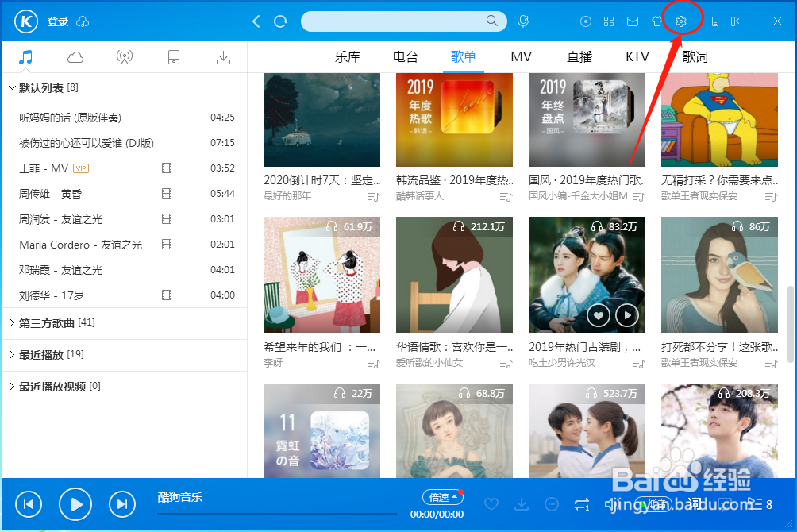797x532 pixels.
Task: Skip to the next track
Action: click(122, 504)
